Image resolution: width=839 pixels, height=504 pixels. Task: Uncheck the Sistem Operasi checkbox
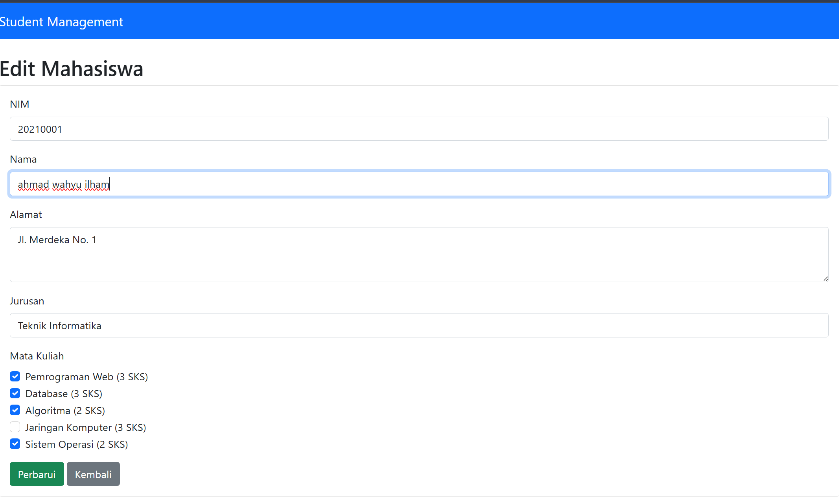[x=15, y=444]
